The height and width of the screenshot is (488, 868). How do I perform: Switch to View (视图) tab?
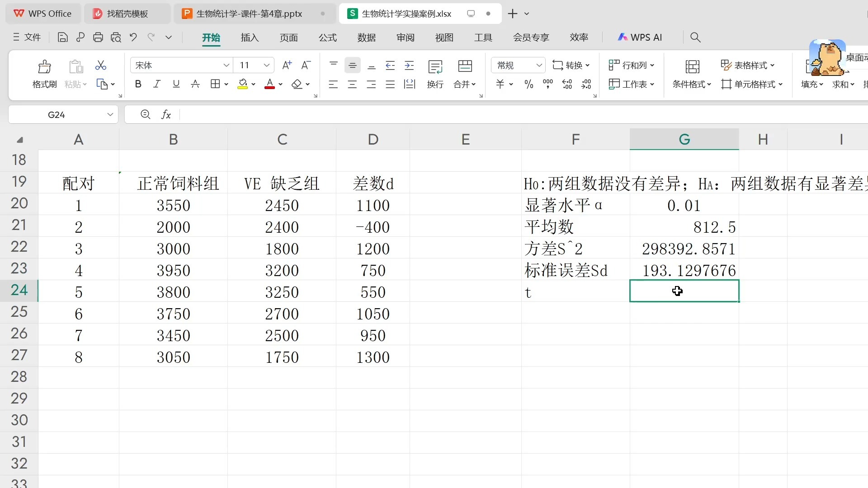point(444,38)
